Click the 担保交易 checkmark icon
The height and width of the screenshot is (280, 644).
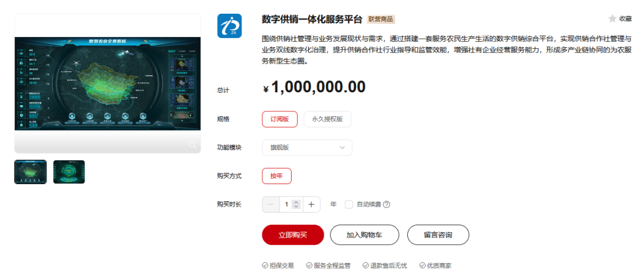265,266
